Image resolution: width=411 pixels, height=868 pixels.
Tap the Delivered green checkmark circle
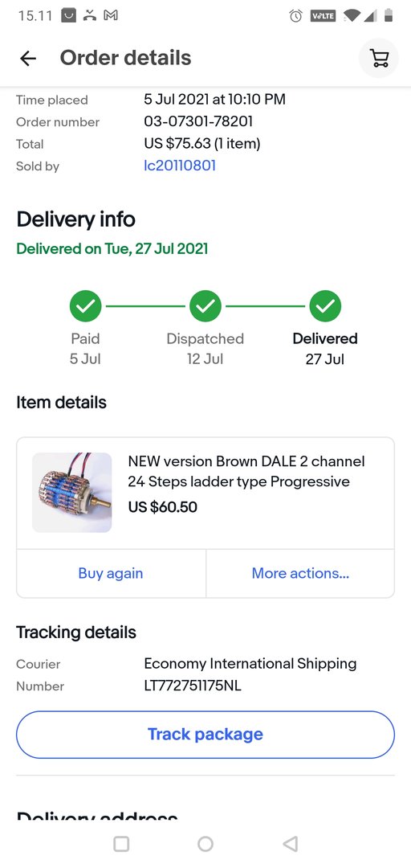(x=325, y=306)
